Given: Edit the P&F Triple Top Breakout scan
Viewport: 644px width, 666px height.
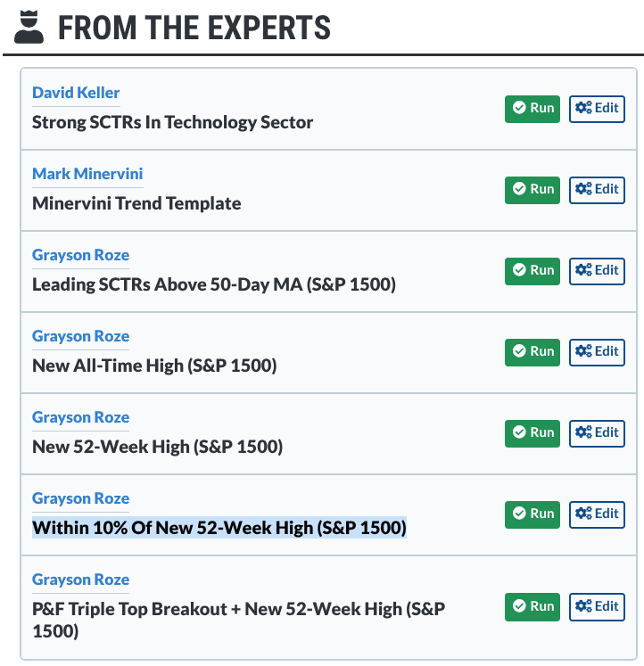Looking at the screenshot, I should click(x=597, y=607).
